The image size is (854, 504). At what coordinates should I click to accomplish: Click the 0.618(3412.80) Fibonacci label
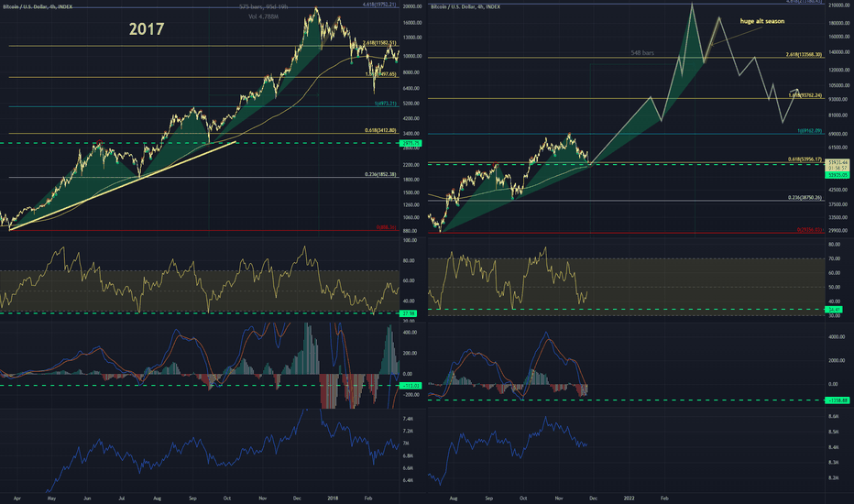coord(380,131)
